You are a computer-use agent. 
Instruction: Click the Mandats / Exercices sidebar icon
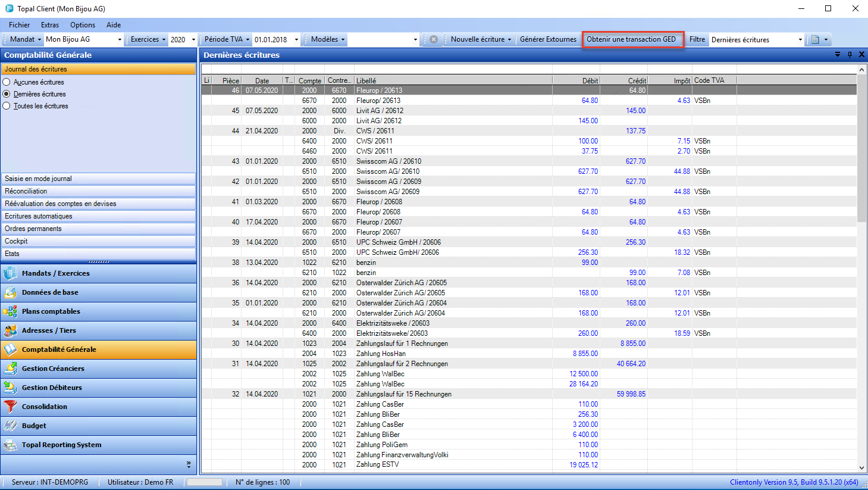[x=11, y=273]
